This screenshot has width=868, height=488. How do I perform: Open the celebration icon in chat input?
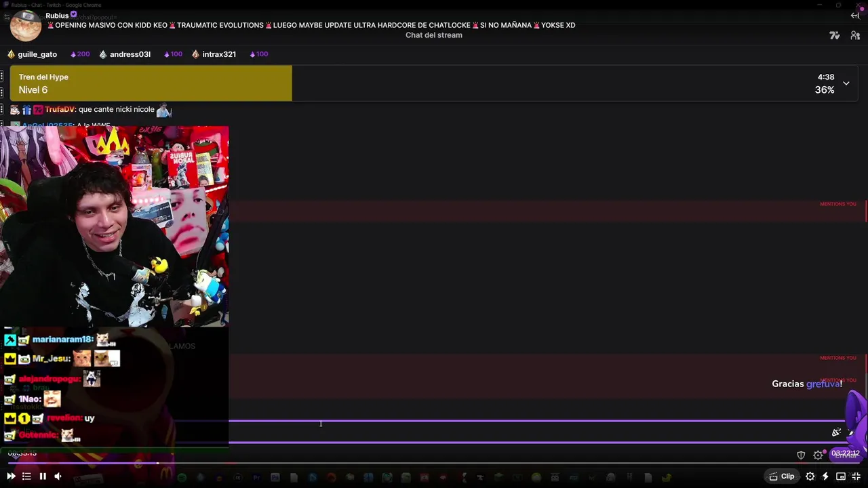(x=836, y=432)
